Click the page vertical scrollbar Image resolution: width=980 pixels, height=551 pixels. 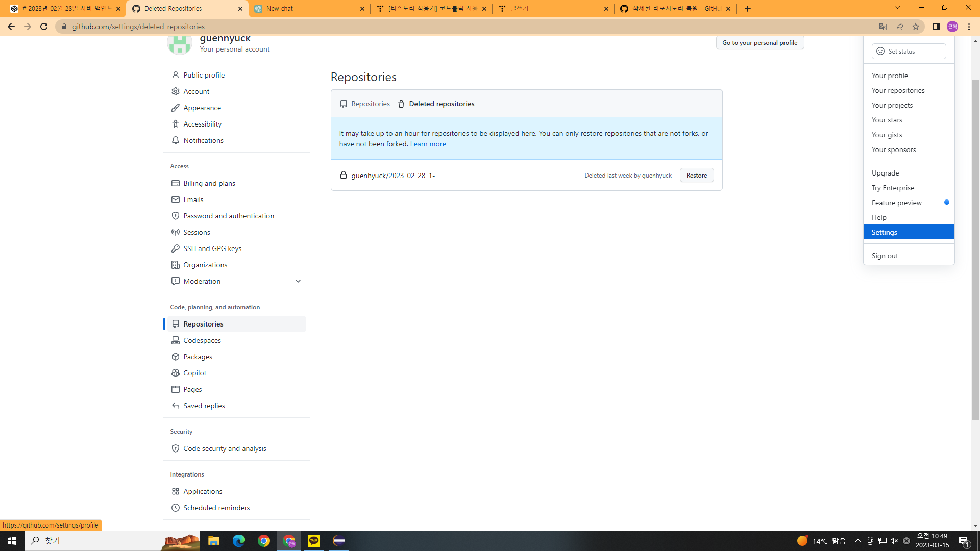[975, 250]
